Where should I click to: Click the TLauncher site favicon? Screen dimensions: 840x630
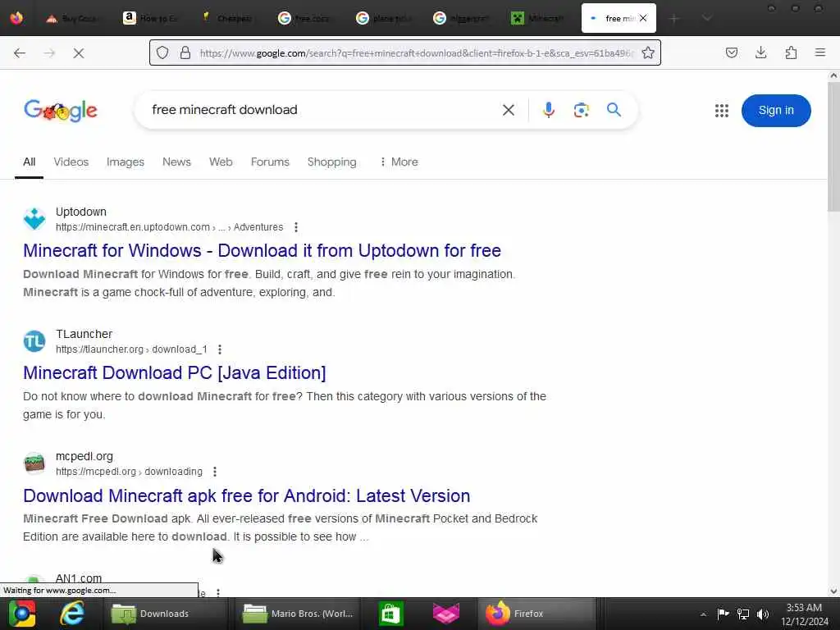34,341
